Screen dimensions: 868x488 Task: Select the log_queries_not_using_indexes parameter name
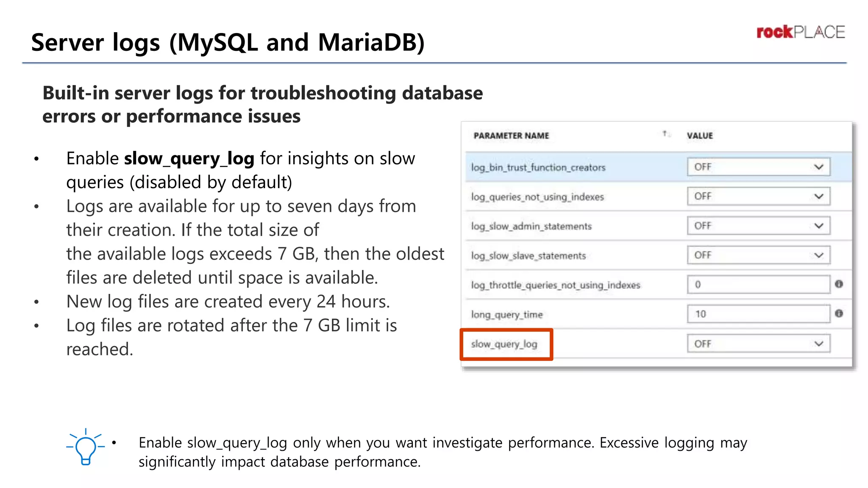[537, 197]
